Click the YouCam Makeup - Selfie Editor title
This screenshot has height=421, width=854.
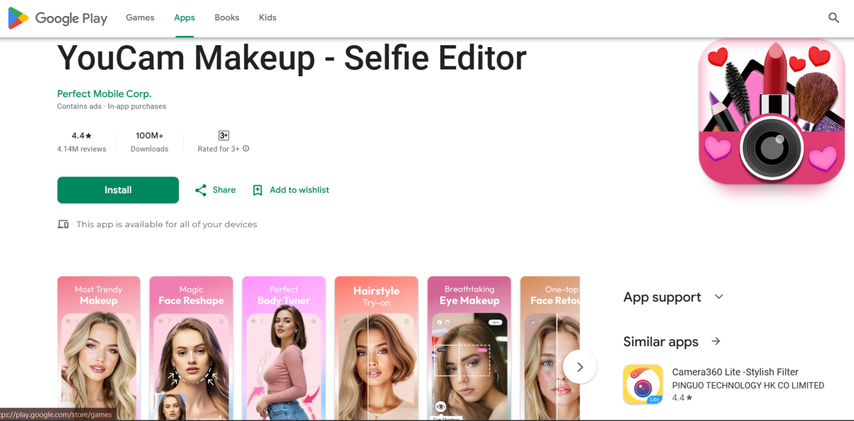(292, 58)
